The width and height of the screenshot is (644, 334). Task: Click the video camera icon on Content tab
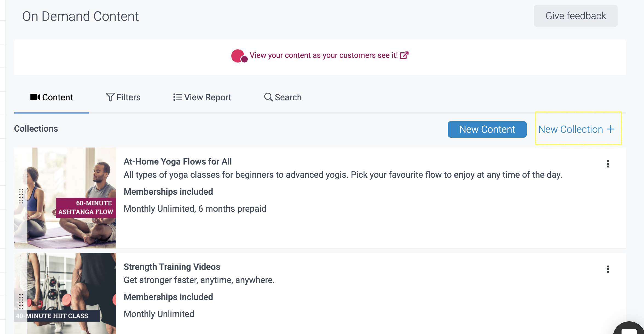tap(35, 97)
